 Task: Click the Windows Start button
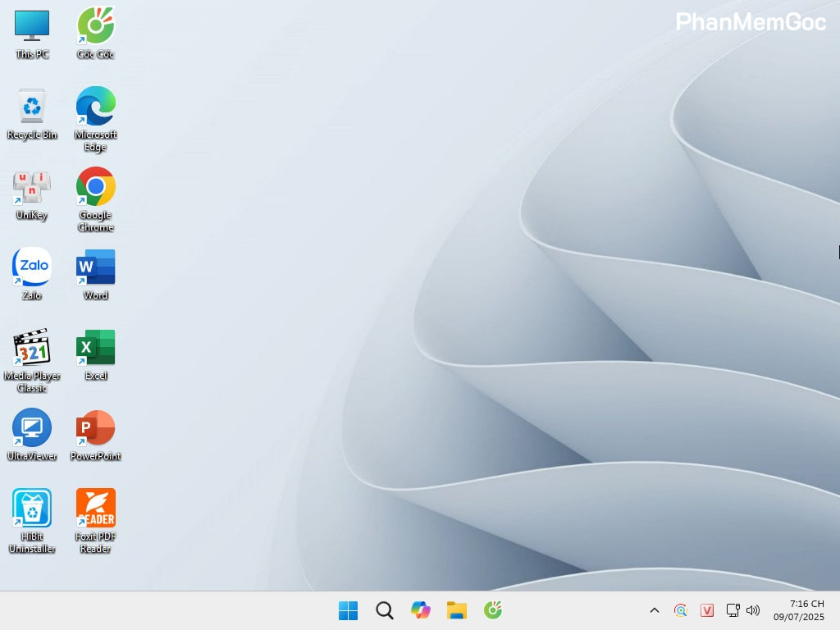(348, 610)
